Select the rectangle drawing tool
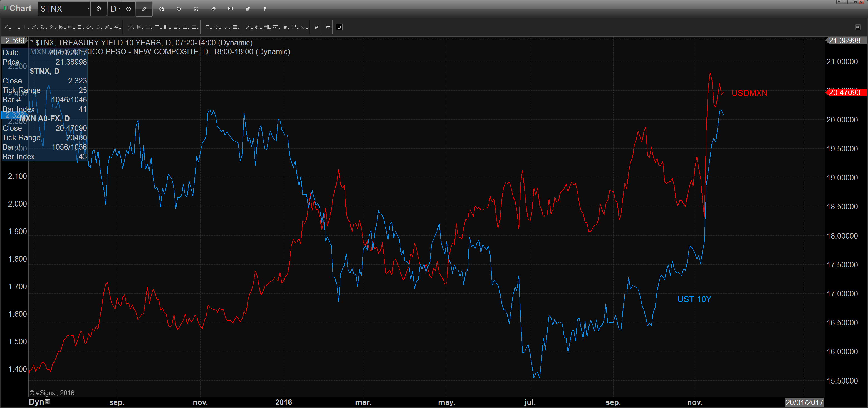868x408 pixels. point(80,27)
